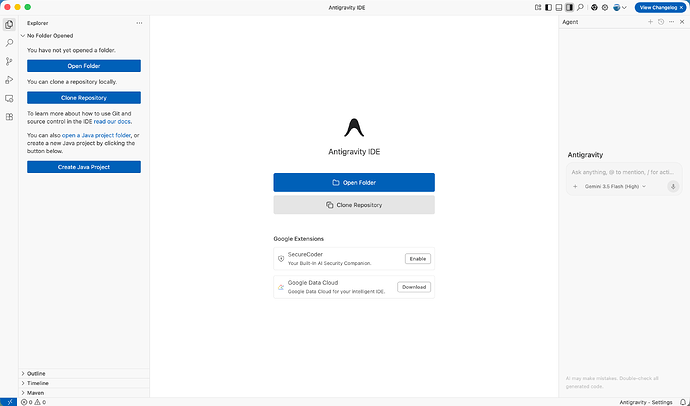
Task: Open the Search view in activity bar
Action: (x=9, y=43)
